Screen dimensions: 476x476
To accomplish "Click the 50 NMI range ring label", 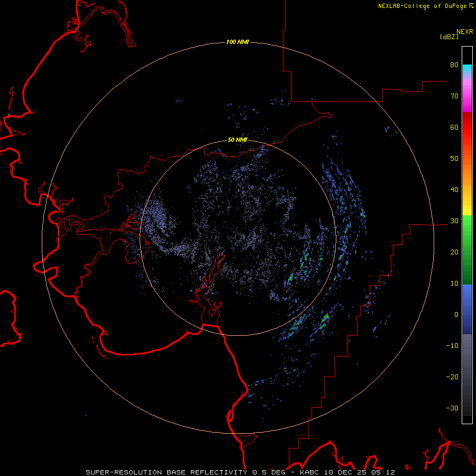I will pyautogui.click(x=237, y=140).
